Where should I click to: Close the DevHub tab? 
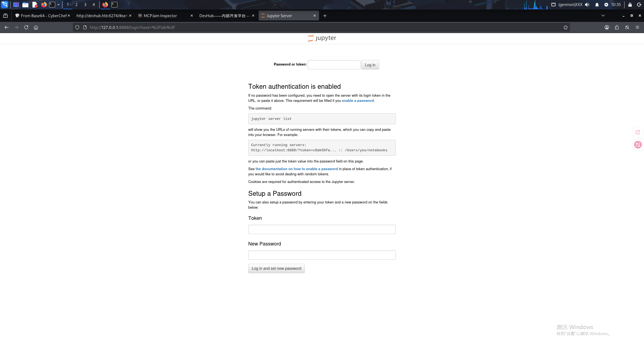(x=253, y=16)
